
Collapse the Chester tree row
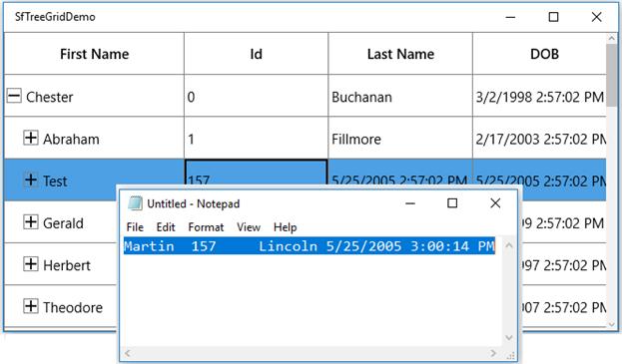14,97
